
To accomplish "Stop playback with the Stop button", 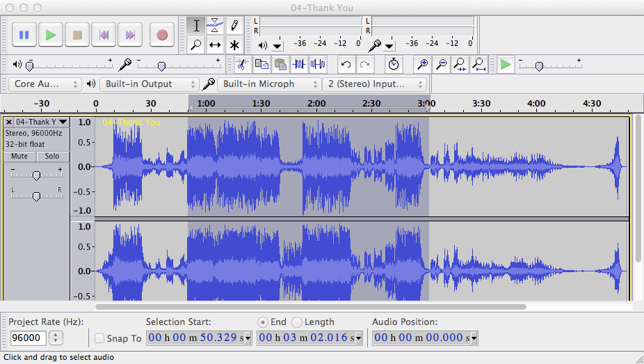I will pyautogui.click(x=77, y=35).
